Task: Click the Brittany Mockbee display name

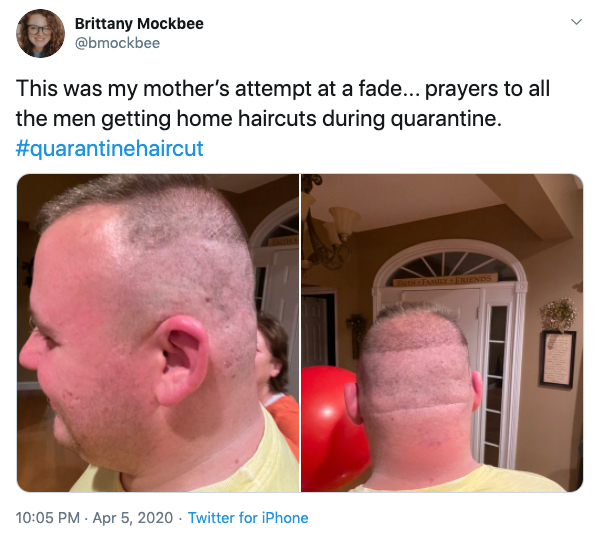Action: coord(139,24)
